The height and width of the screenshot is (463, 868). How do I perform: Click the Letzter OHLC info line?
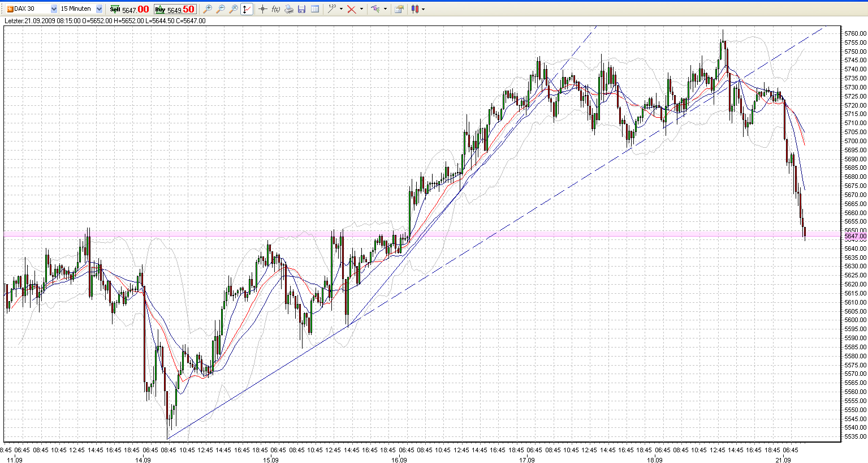(x=105, y=21)
